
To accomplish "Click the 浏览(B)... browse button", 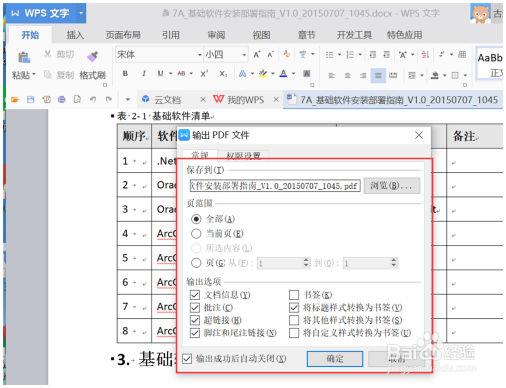I will pos(392,186).
